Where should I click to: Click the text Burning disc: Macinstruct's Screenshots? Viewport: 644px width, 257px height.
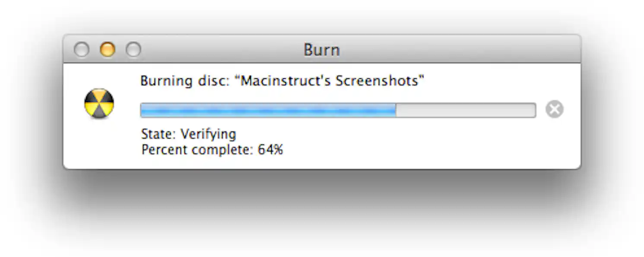(282, 80)
